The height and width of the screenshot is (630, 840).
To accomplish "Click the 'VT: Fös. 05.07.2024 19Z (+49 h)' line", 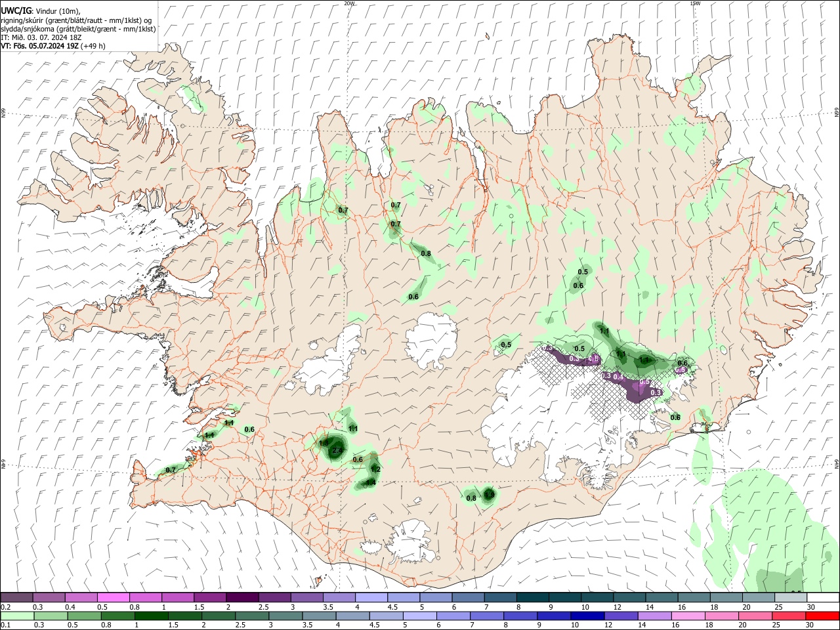I will pyautogui.click(x=52, y=46).
